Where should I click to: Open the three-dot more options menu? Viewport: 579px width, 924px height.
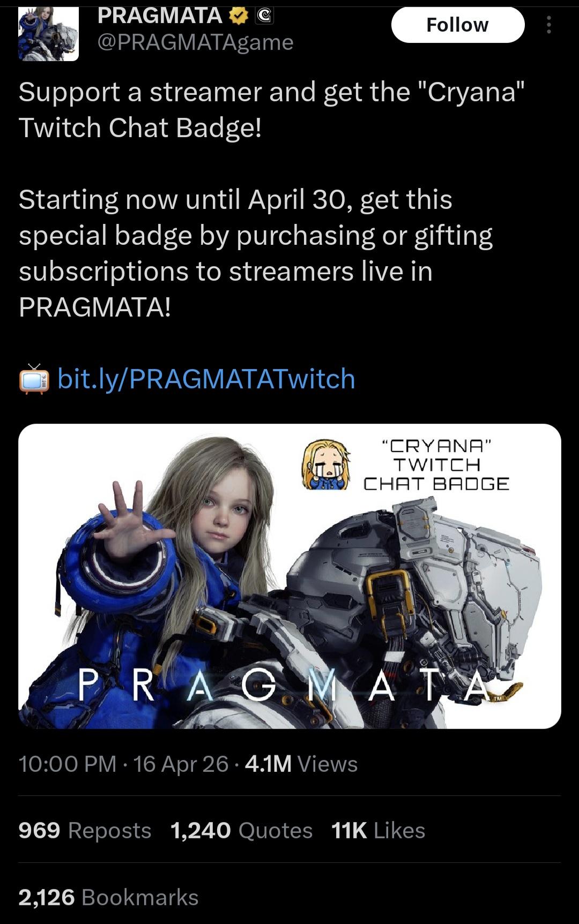[548, 25]
